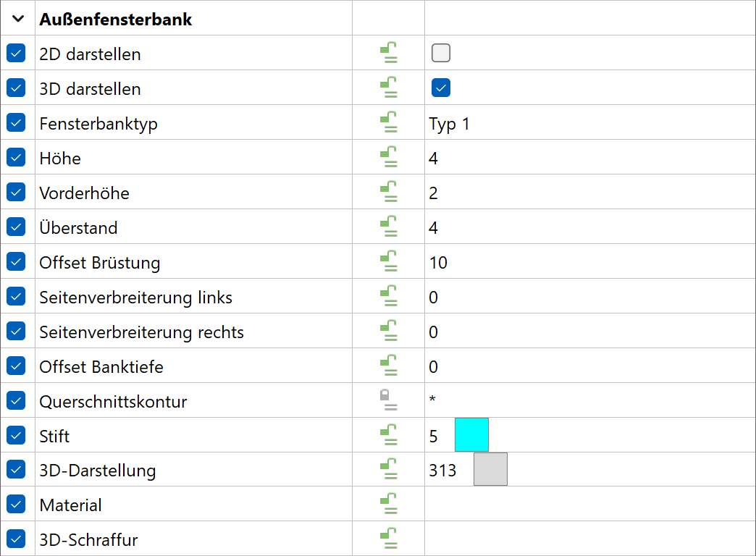Screen dimensions: 756x556
Task: Click the lock icon beside Material
Action: (389, 503)
